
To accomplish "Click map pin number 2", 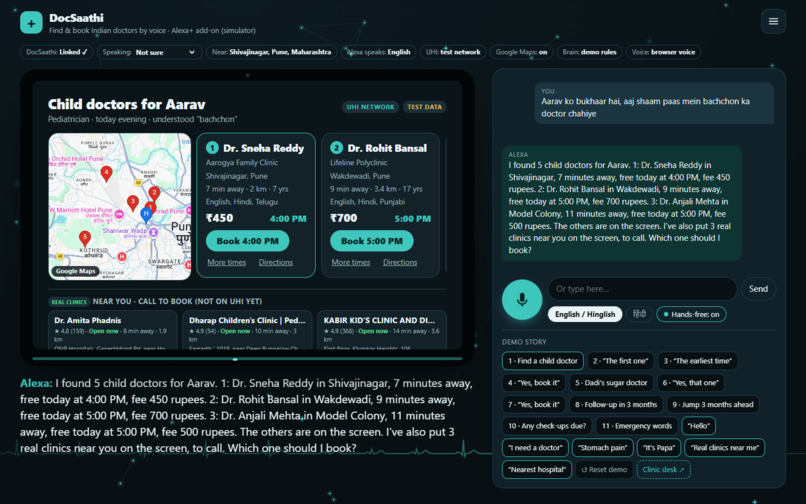I will [154, 193].
